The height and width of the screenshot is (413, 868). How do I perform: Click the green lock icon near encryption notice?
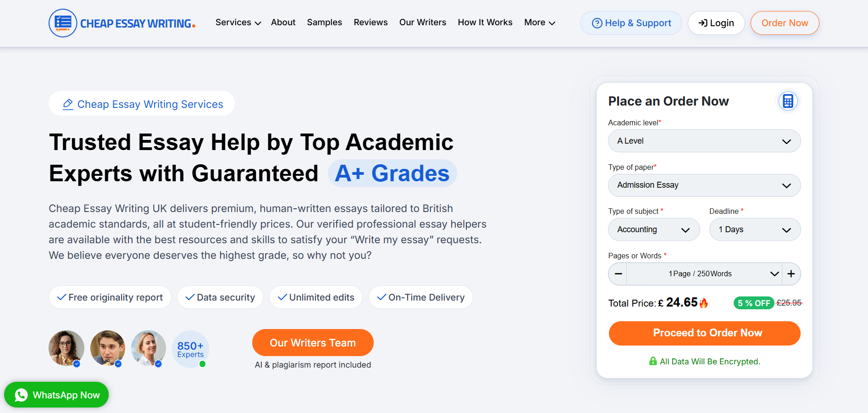coord(652,361)
